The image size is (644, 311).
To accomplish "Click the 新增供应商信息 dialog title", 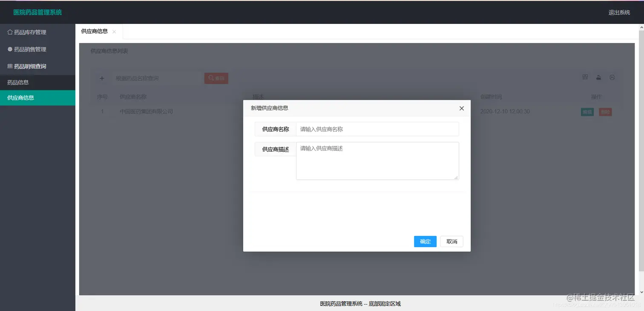I will click(x=270, y=108).
